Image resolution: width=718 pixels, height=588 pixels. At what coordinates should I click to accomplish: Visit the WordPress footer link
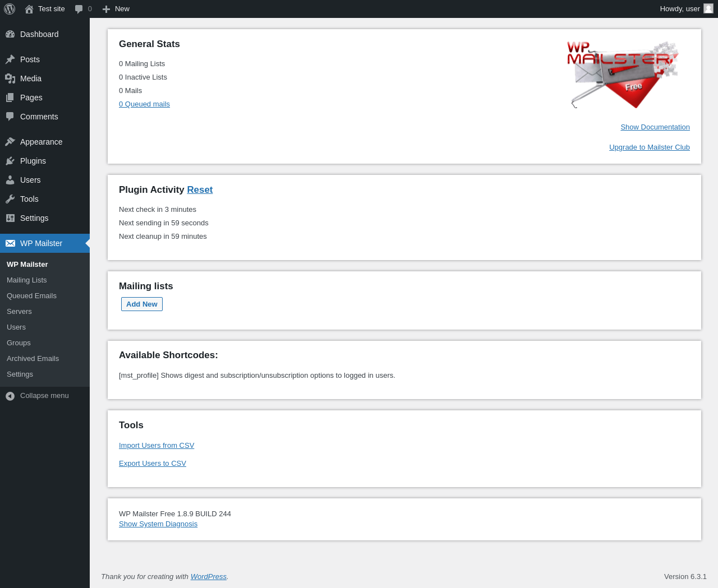point(208,577)
